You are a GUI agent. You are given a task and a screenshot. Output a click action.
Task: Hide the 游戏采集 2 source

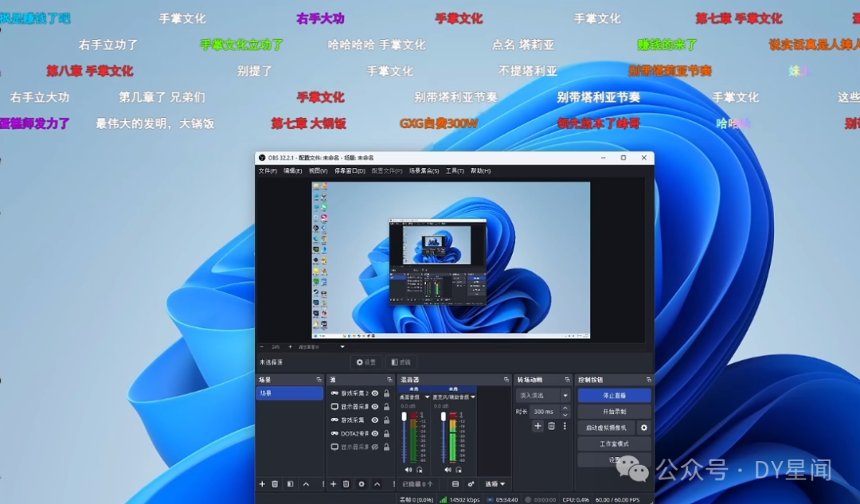375,393
